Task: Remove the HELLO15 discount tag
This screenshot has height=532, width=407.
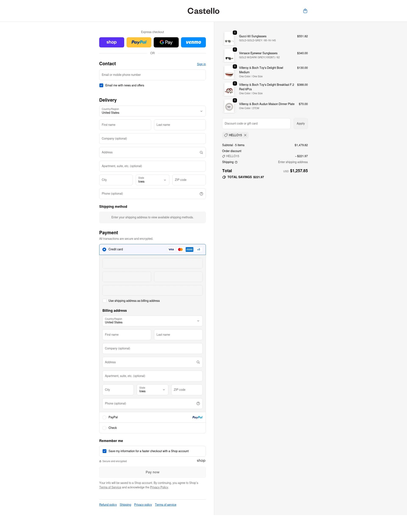Action: pyautogui.click(x=245, y=135)
